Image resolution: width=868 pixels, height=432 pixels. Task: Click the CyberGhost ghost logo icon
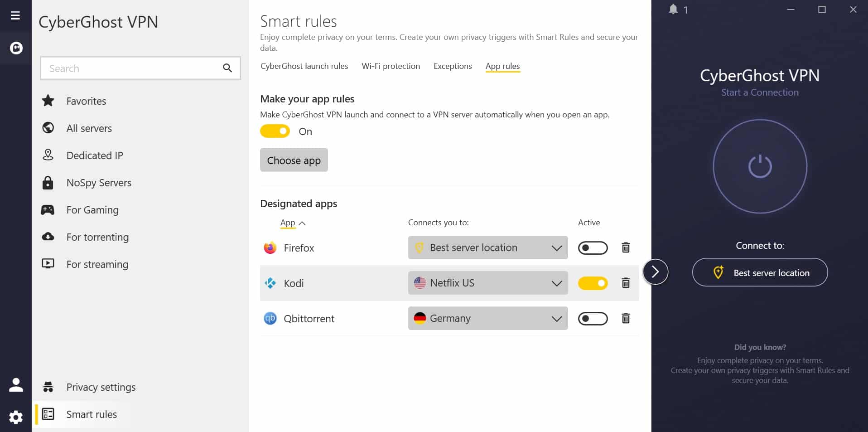coord(16,48)
